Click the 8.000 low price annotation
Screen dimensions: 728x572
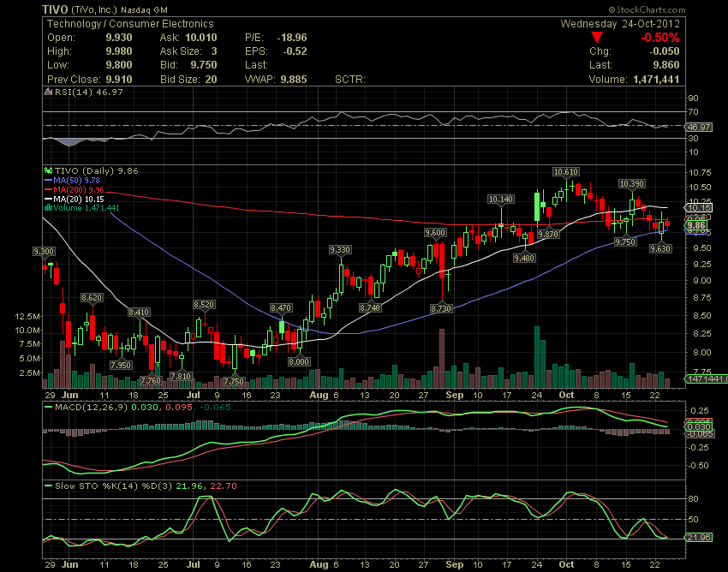pyautogui.click(x=299, y=361)
